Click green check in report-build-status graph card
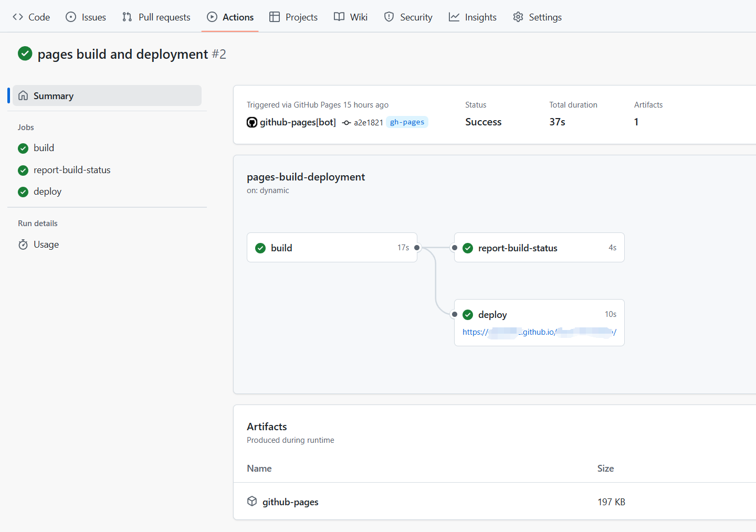 pos(468,248)
